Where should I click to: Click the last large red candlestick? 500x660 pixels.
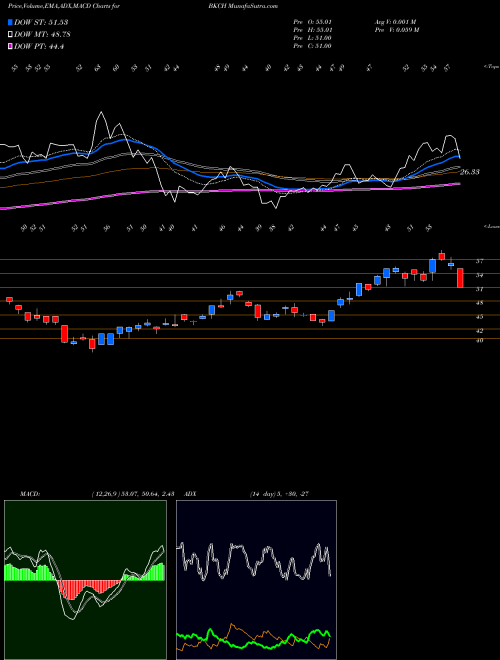point(460,278)
